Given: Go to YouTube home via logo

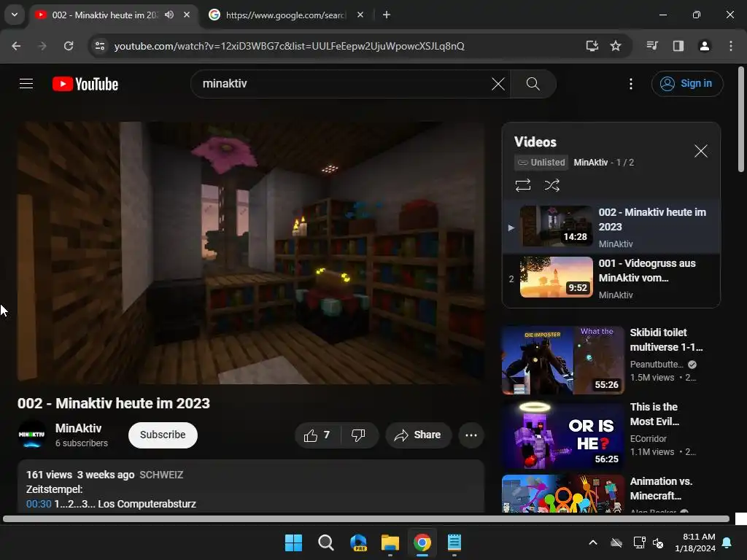Looking at the screenshot, I should click(x=85, y=84).
